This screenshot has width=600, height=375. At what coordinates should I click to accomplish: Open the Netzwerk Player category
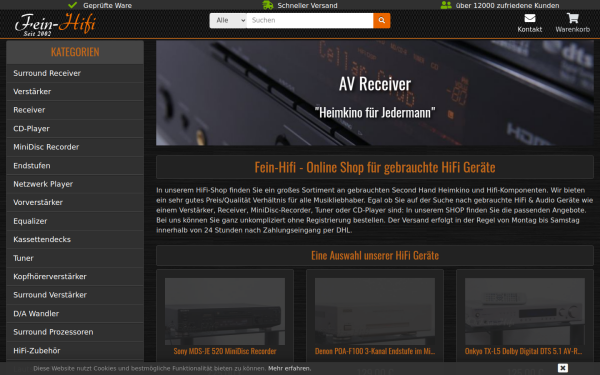pos(75,184)
